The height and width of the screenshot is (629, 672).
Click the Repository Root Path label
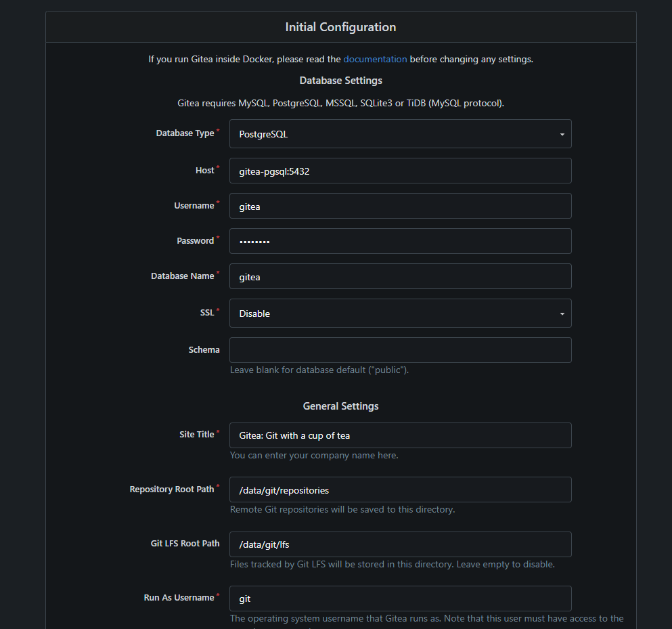click(172, 490)
